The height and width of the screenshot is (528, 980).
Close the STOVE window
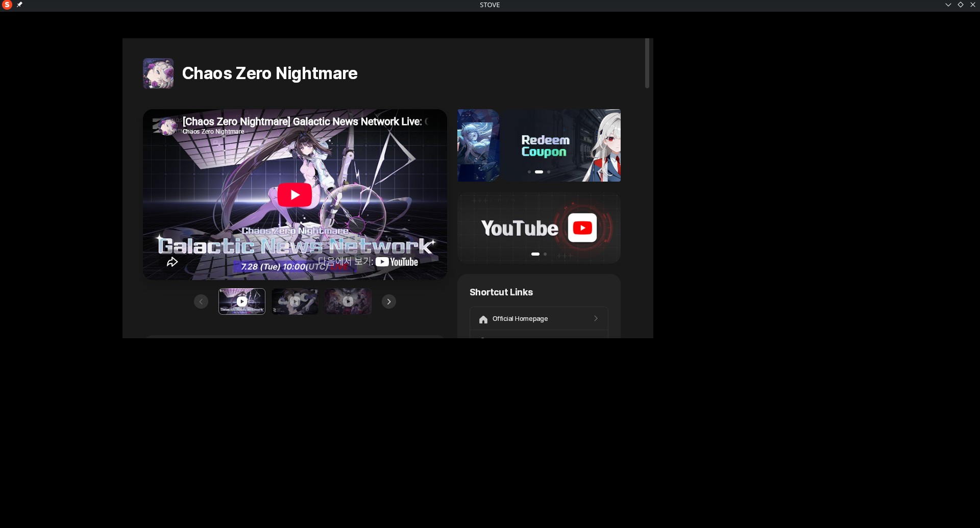[x=973, y=5]
